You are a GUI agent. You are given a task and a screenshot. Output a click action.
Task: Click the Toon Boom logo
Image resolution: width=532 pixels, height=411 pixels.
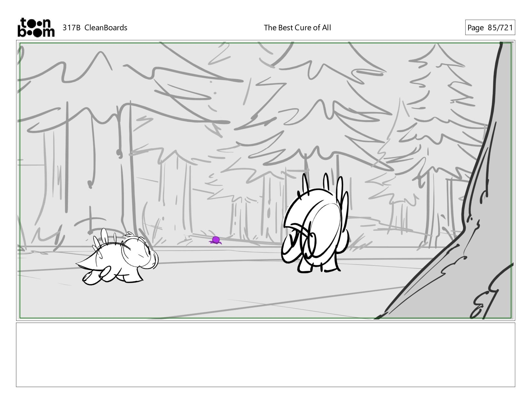tap(36, 27)
